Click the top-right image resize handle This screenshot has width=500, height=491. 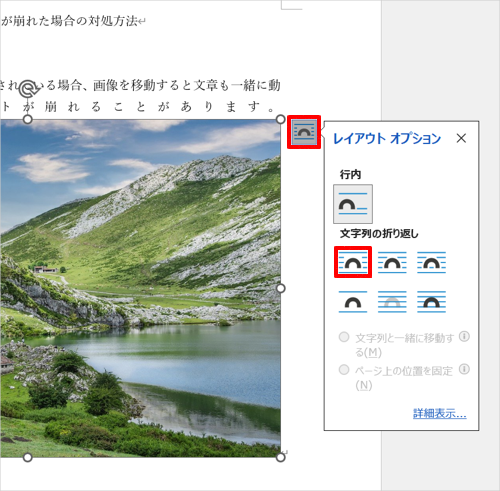(x=281, y=119)
